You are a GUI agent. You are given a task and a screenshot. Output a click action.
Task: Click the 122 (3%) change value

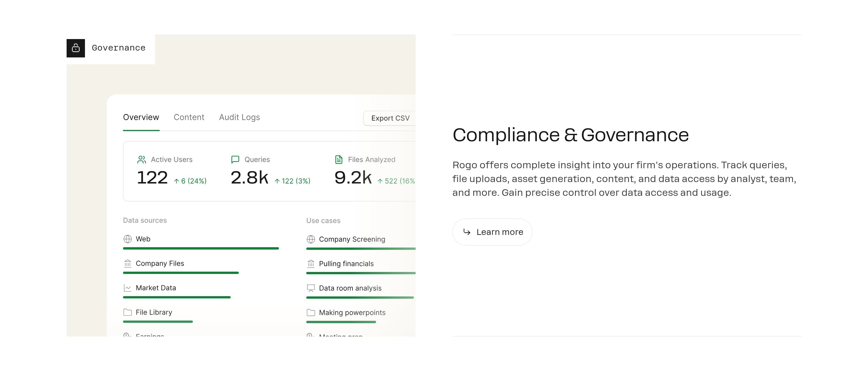[296, 181]
